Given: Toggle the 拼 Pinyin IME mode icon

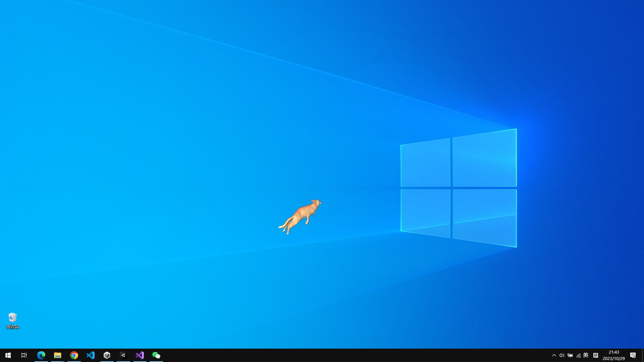Looking at the screenshot, I should click(x=596, y=355).
